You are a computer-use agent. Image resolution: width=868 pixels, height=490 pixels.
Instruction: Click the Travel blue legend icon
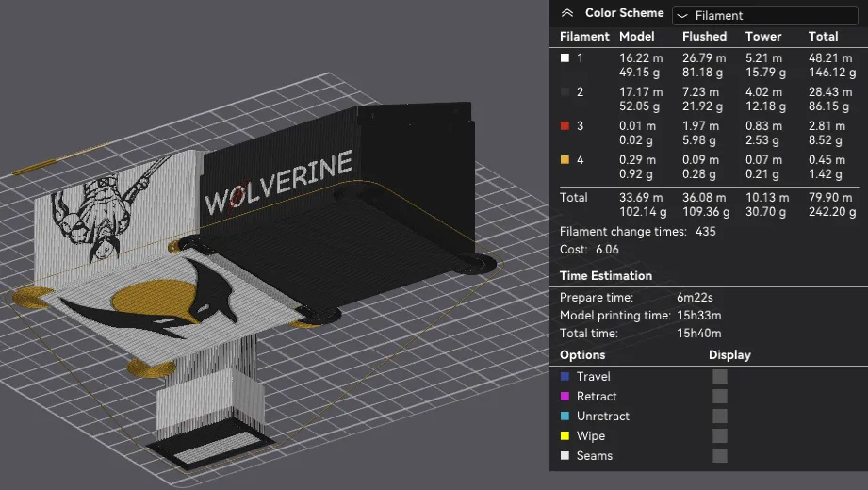pos(565,377)
